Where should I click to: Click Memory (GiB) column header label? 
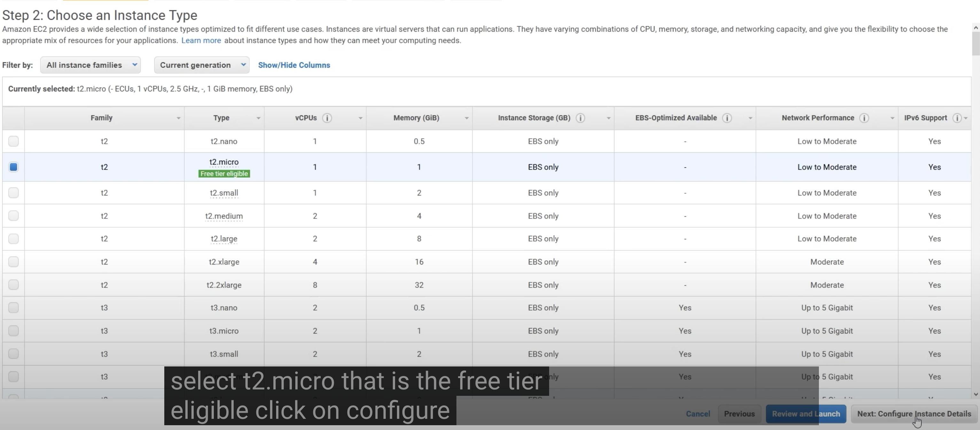tap(416, 118)
